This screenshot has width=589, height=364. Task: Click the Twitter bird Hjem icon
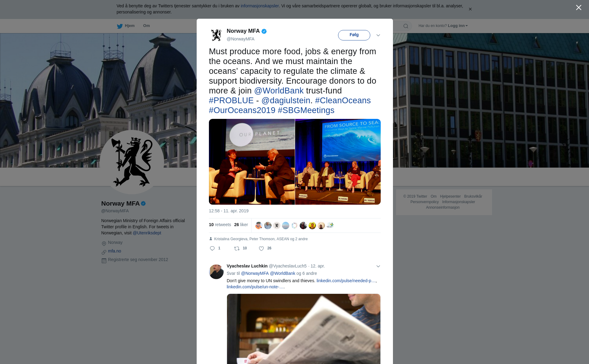(x=120, y=26)
